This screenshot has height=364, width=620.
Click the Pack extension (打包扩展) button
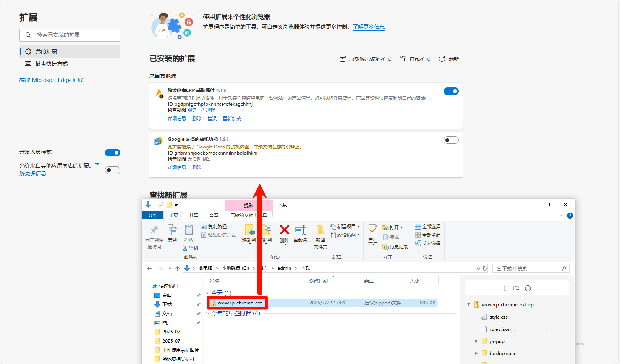(415, 59)
